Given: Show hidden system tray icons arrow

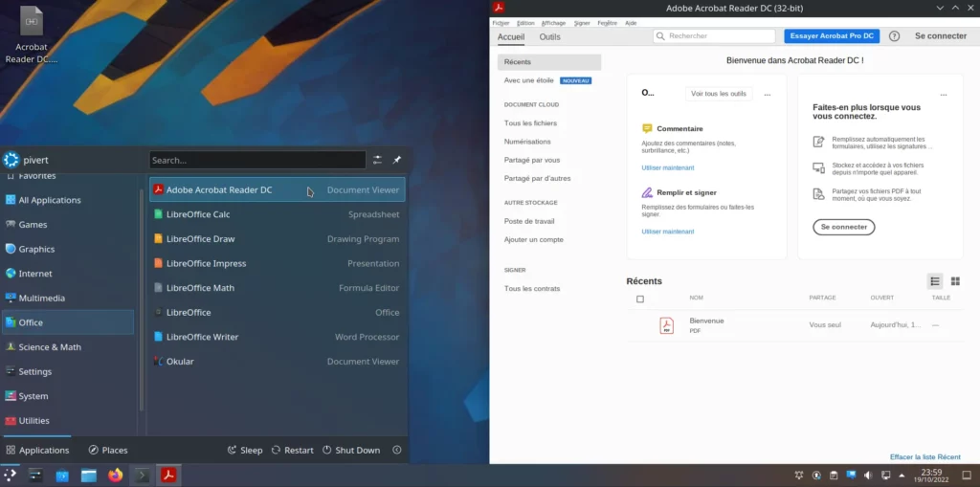Looking at the screenshot, I should pyautogui.click(x=902, y=476).
